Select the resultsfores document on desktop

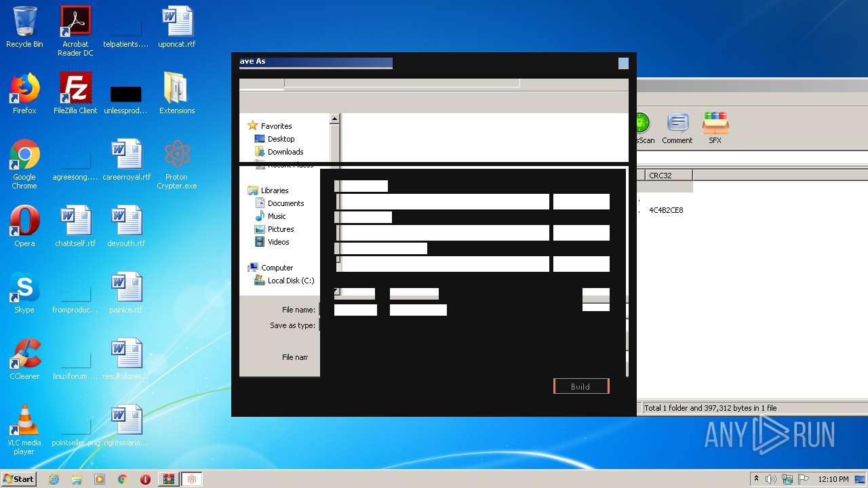[x=126, y=359]
